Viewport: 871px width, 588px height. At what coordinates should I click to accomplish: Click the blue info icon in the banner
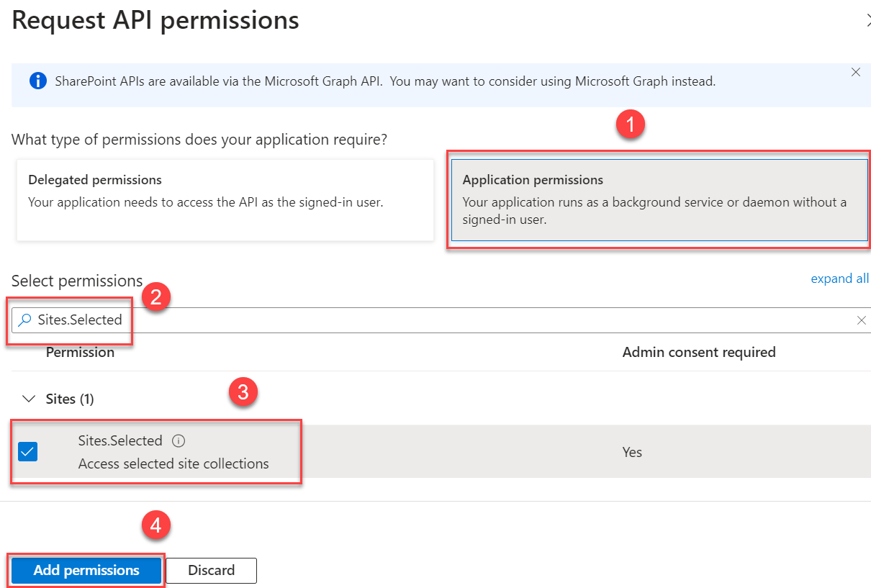coord(37,81)
